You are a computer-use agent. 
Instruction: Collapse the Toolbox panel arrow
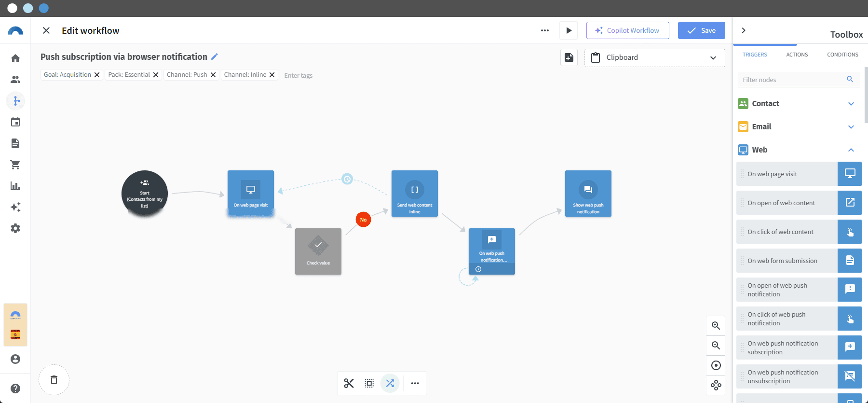click(x=744, y=30)
